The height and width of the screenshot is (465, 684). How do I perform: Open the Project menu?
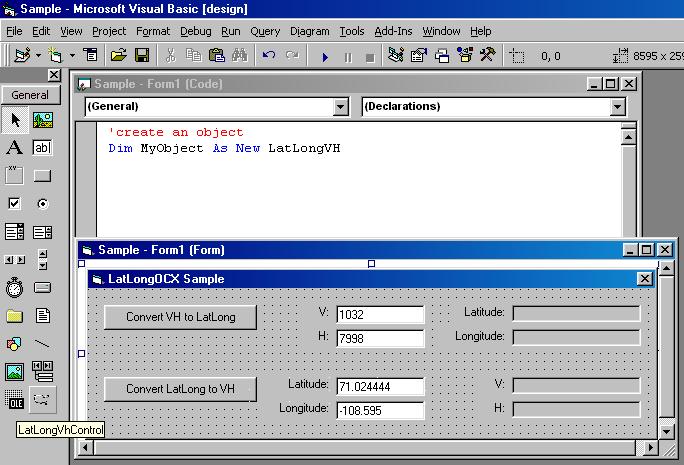[109, 31]
